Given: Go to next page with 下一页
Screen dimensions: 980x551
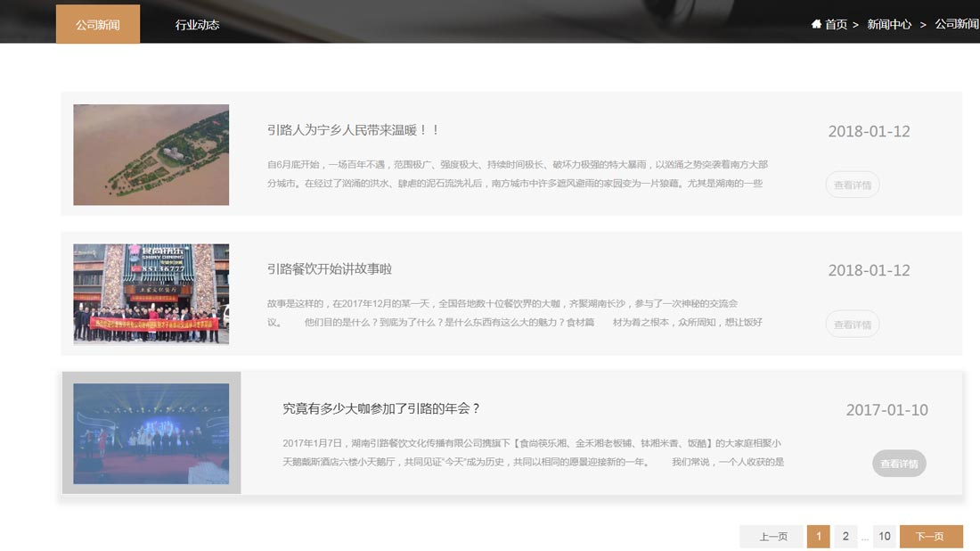Looking at the screenshot, I should (930, 537).
